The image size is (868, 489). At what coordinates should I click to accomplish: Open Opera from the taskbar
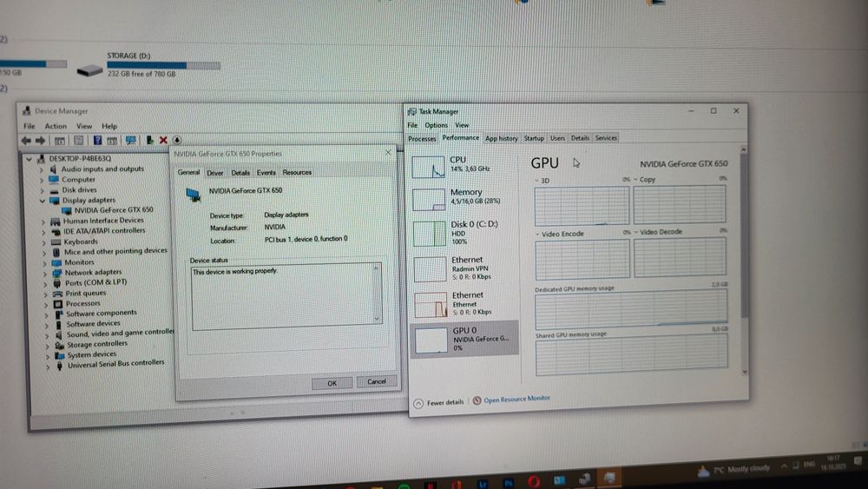click(x=534, y=481)
